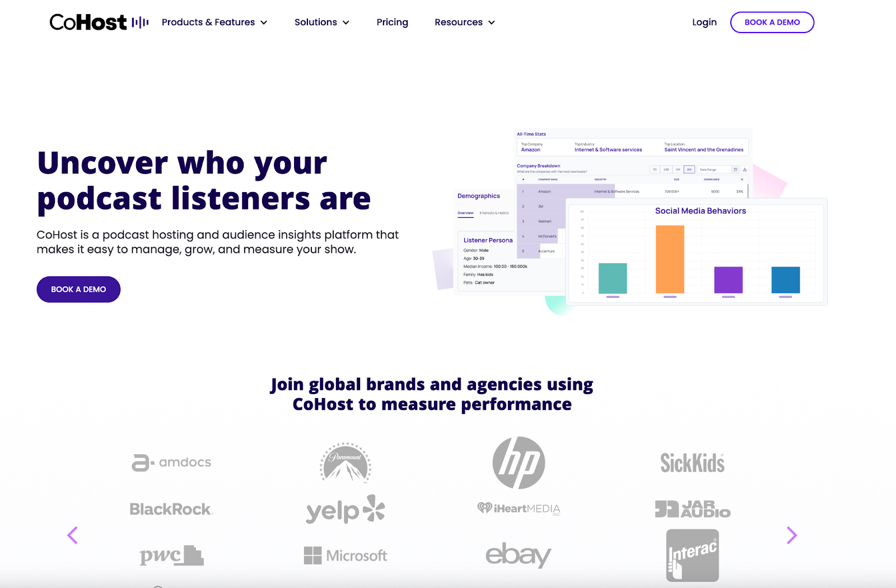This screenshot has height=588, width=896.
Task: Click the CoHost logo
Action: 99,22
